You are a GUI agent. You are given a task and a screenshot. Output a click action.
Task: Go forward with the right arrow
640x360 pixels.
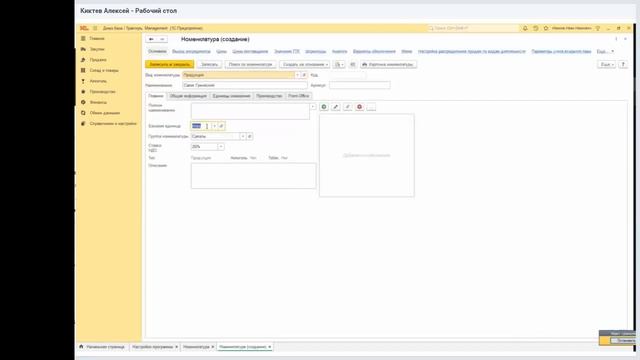pos(162,39)
